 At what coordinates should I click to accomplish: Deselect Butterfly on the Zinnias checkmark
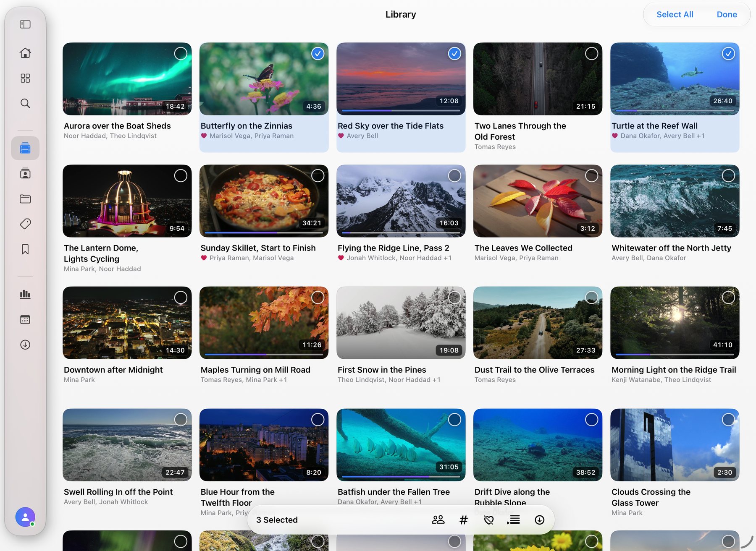pos(318,53)
